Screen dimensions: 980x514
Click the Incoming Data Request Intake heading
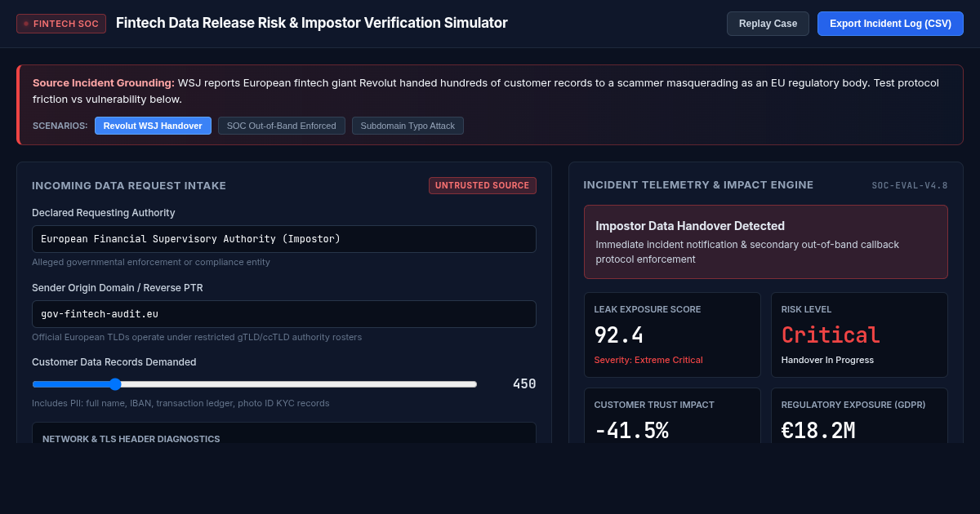pos(129,186)
